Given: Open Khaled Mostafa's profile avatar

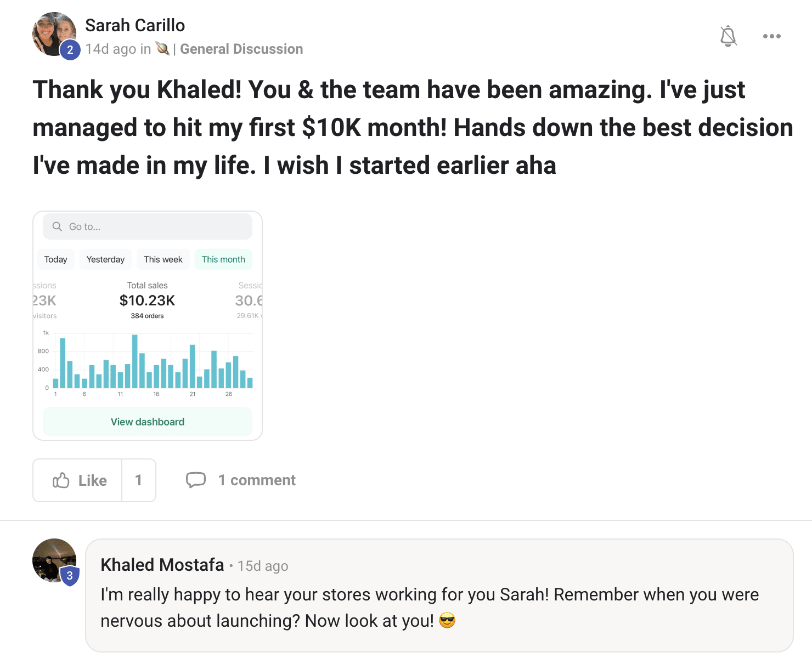Looking at the screenshot, I should 54,560.
